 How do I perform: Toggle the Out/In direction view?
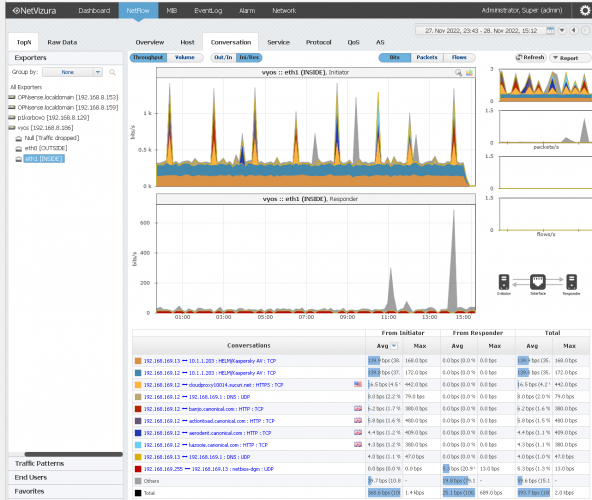click(223, 57)
